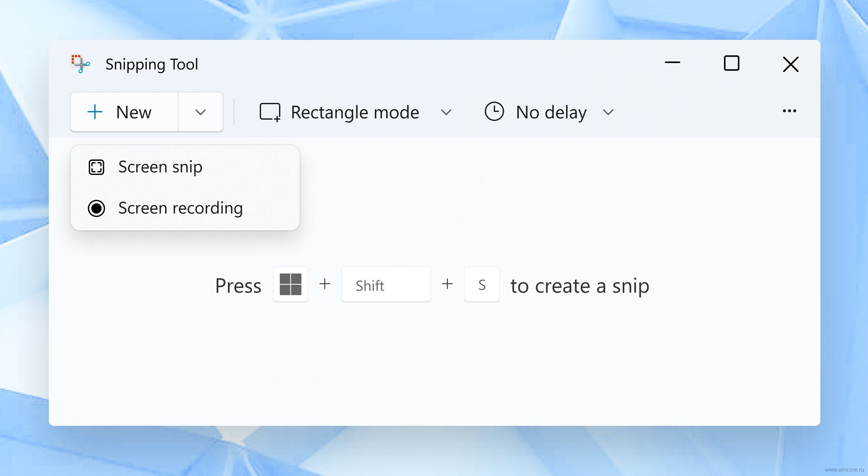Click the blue plus icon on New
Viewport: 868px width, 476px height.
[x=95, y=112]
